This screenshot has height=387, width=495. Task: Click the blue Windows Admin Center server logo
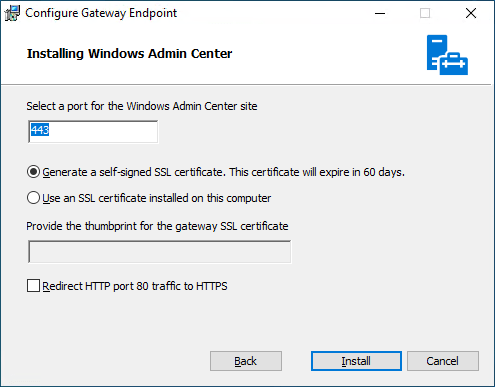(447, 55)
